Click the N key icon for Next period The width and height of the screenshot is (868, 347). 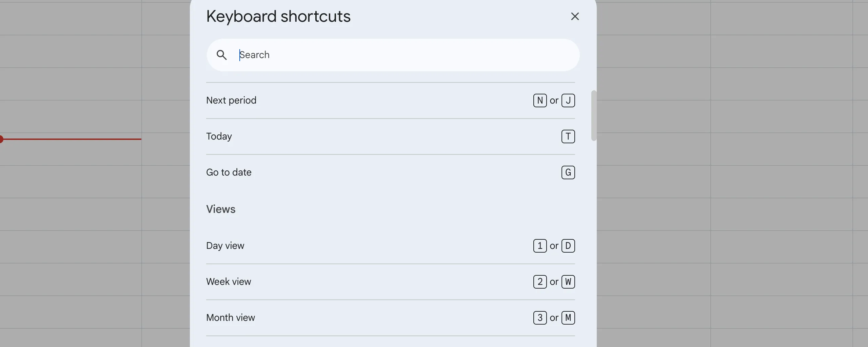(540, 101)
